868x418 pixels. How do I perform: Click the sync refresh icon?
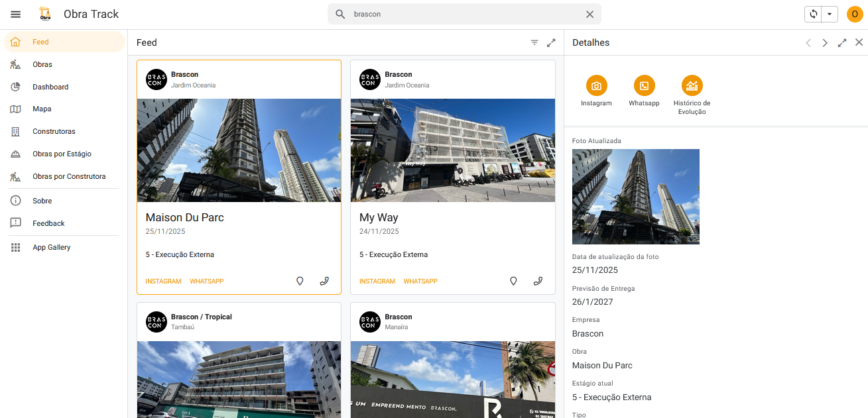coord(814,14)
